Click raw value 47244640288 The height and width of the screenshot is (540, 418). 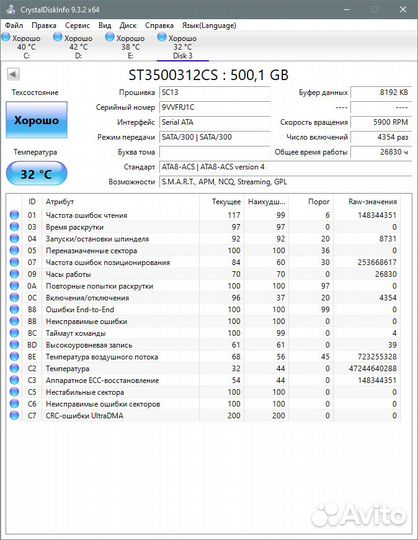coord(373,368)
